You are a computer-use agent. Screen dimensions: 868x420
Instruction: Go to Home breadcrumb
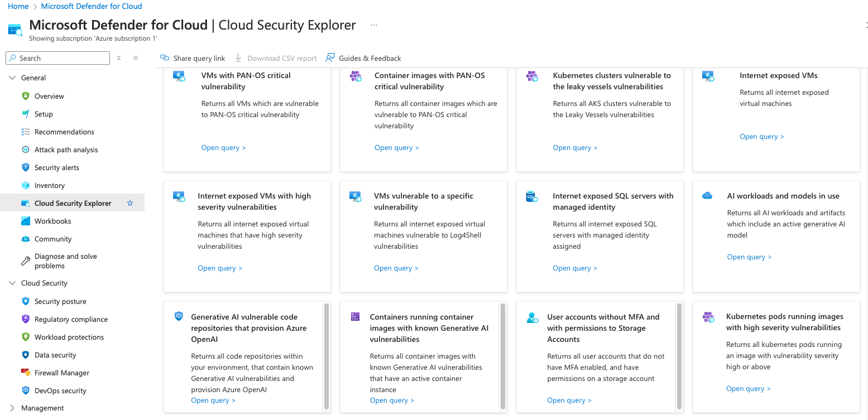click(x=18, y=6)
